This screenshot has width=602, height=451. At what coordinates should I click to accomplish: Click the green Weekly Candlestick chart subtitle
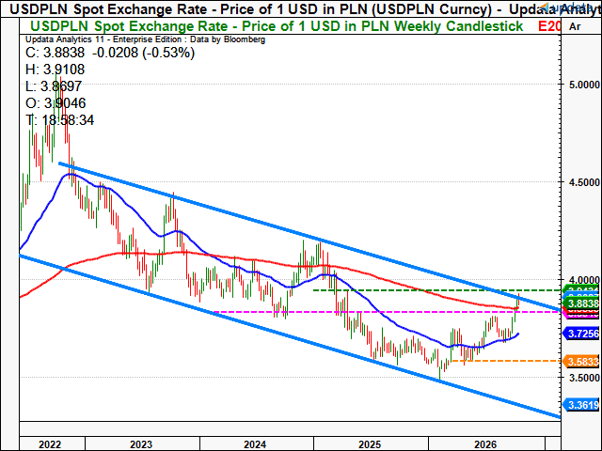click(276, 26)
